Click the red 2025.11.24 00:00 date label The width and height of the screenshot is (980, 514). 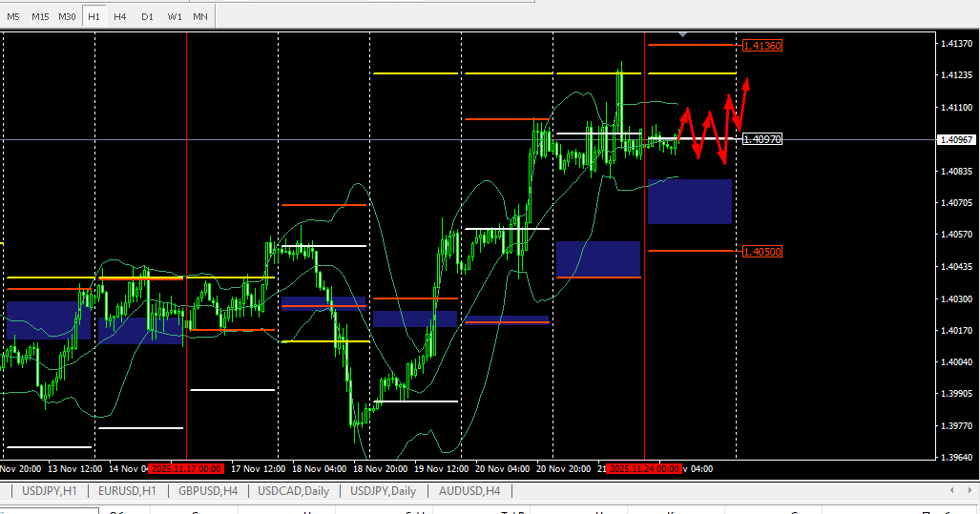point(644,469)
